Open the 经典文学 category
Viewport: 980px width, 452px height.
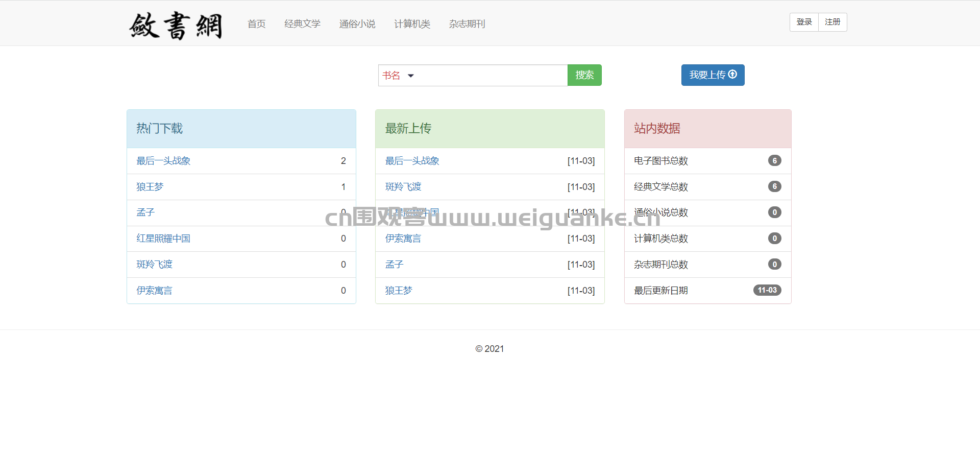click(x=302, y=23)
